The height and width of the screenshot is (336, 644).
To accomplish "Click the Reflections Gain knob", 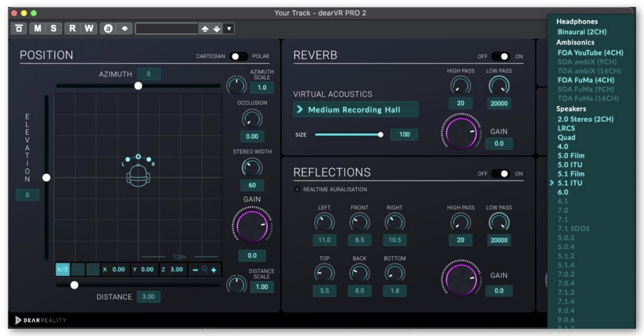I will pos(461,279).
